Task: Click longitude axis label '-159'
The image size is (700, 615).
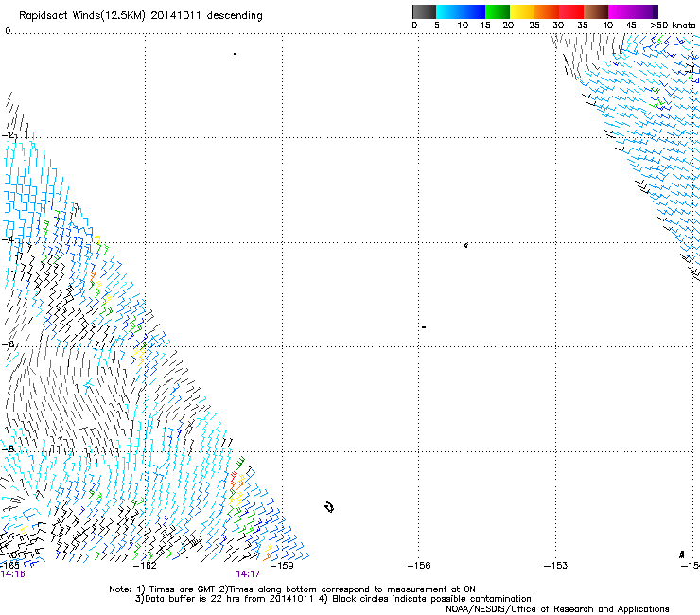Action: (282, 566)
